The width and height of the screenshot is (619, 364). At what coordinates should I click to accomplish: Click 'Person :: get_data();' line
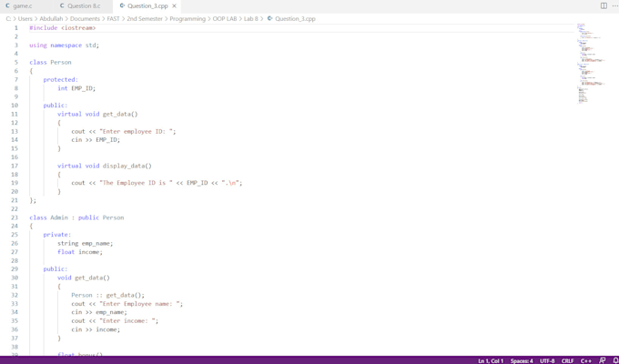coord(107,295)
